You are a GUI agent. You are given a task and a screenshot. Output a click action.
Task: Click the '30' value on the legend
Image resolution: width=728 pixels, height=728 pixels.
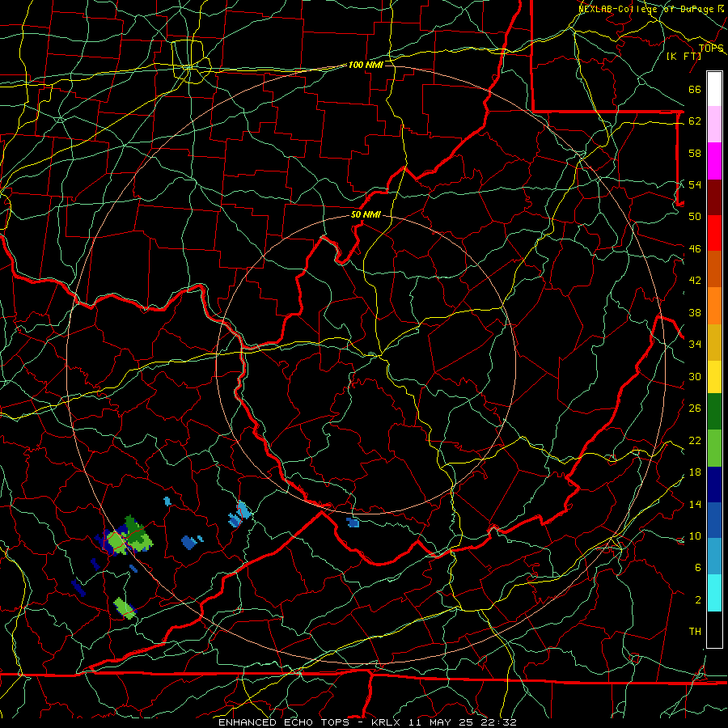tap(695, 376)
